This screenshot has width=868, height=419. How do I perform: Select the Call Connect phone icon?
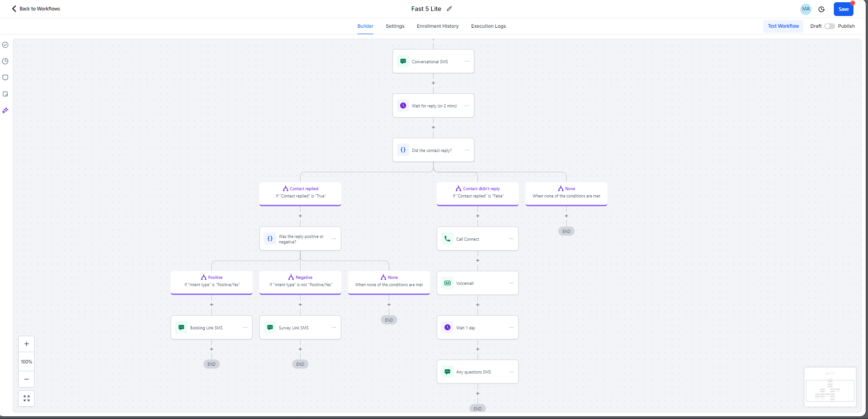tap(448, 239)
